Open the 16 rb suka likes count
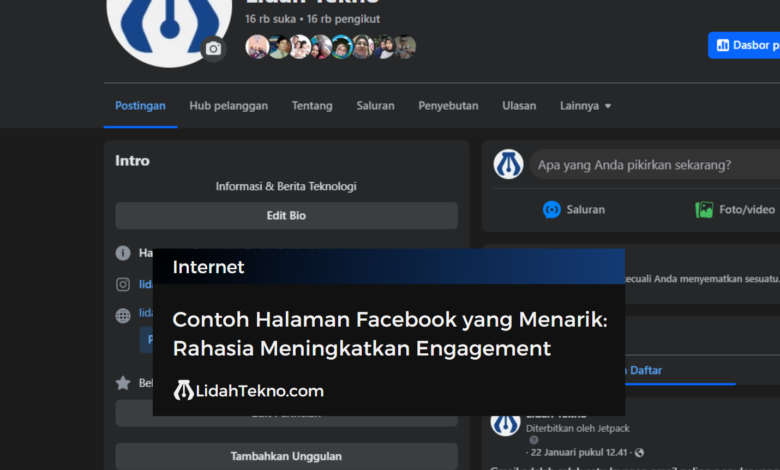 point(270,19)
